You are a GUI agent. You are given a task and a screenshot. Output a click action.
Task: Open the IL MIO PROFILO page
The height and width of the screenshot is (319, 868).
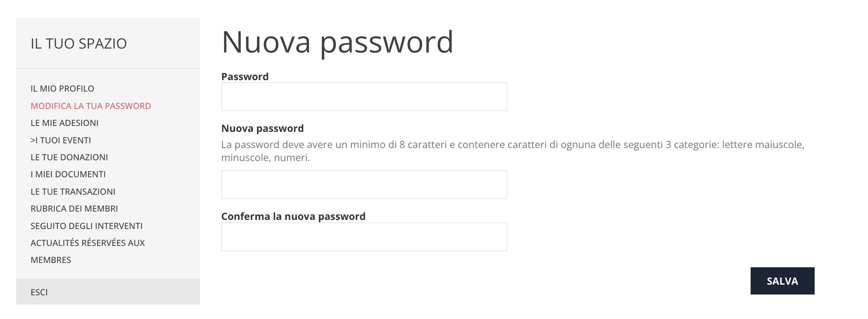tap(62, 88)
